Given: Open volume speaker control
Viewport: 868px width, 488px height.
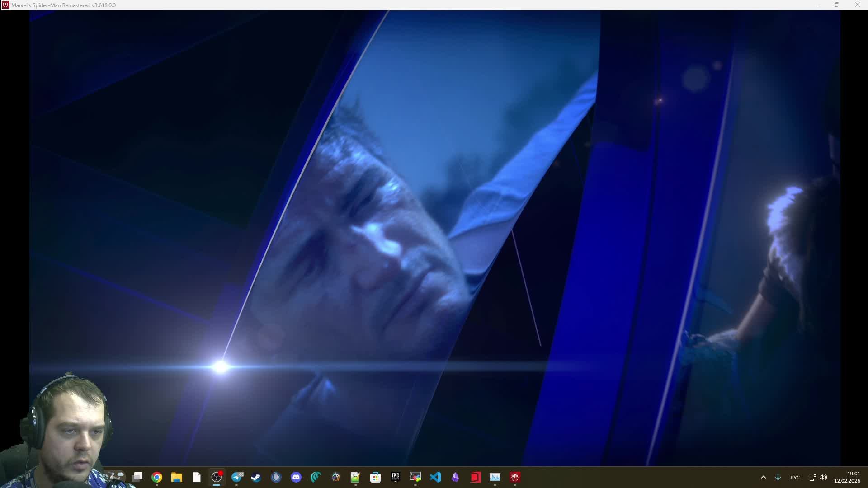Looking at the screenshot, I should 823,477.
